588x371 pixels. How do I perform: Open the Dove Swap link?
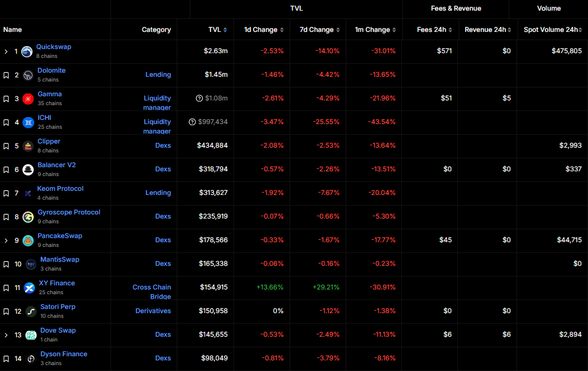click(58, 330)
